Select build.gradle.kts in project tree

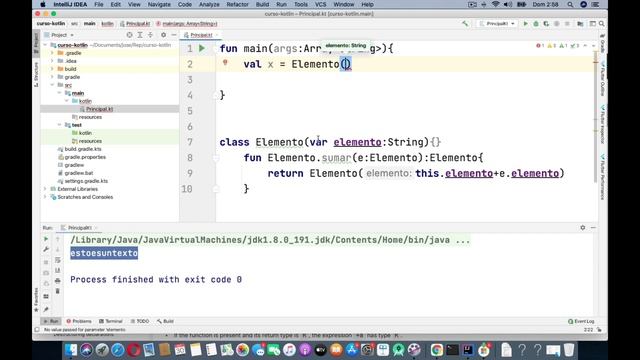click(83, 149)
